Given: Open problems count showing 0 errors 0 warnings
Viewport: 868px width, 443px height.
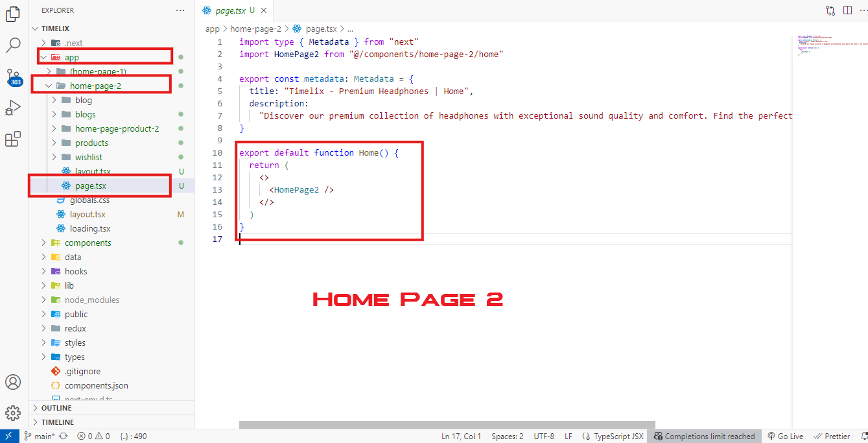Looking at the screenshot, I should pos(94,437).
